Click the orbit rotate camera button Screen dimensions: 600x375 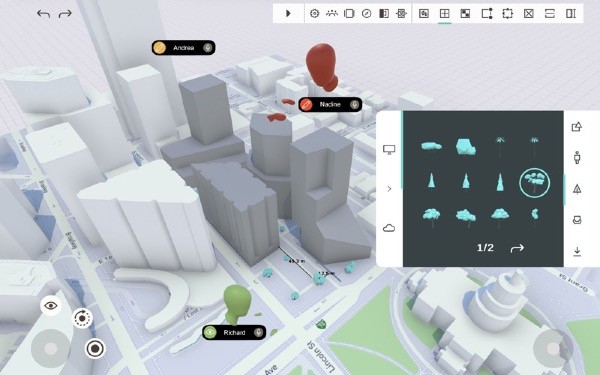82,318
